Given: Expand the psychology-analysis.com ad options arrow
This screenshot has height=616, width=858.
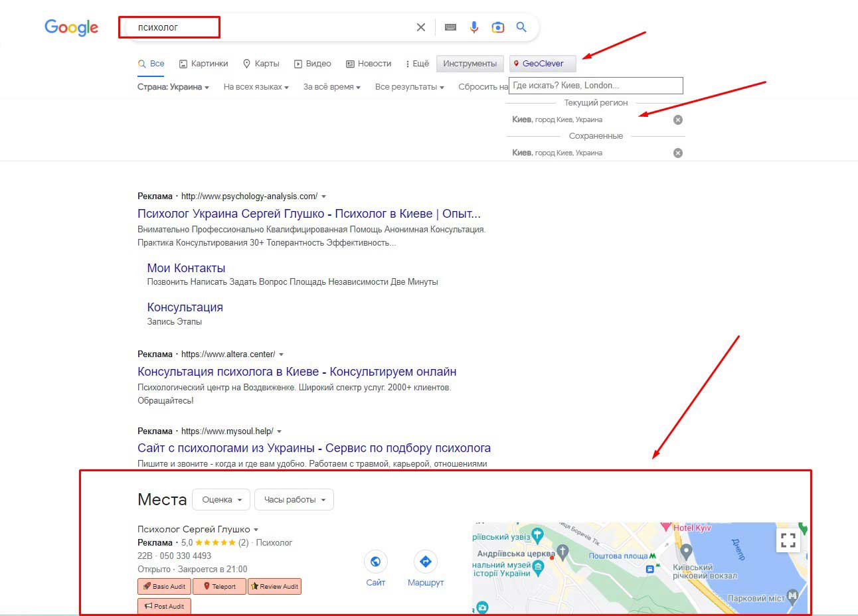Looking at the screenshot, I should (323, 196).
